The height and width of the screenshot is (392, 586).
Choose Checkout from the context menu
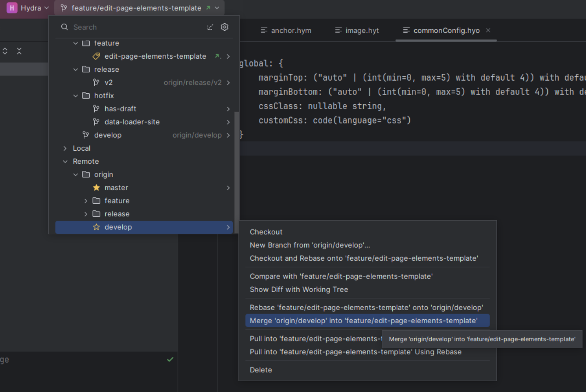266,232
